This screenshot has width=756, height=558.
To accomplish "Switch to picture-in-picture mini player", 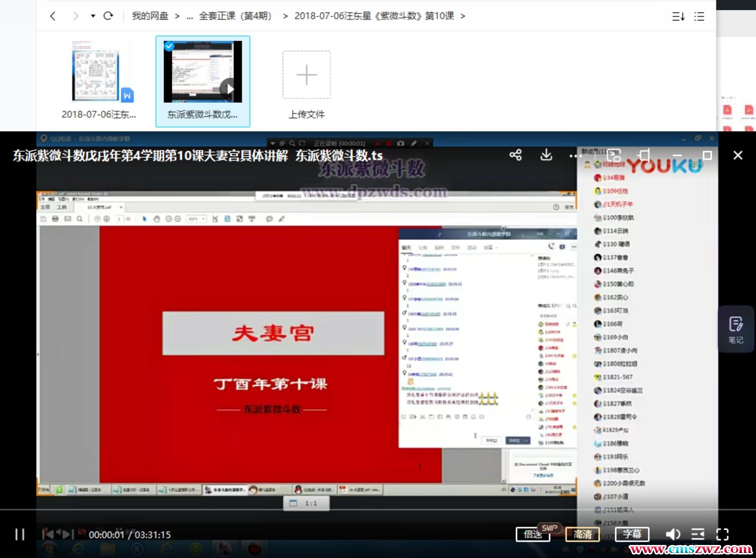I will click(x=614, y=155).
